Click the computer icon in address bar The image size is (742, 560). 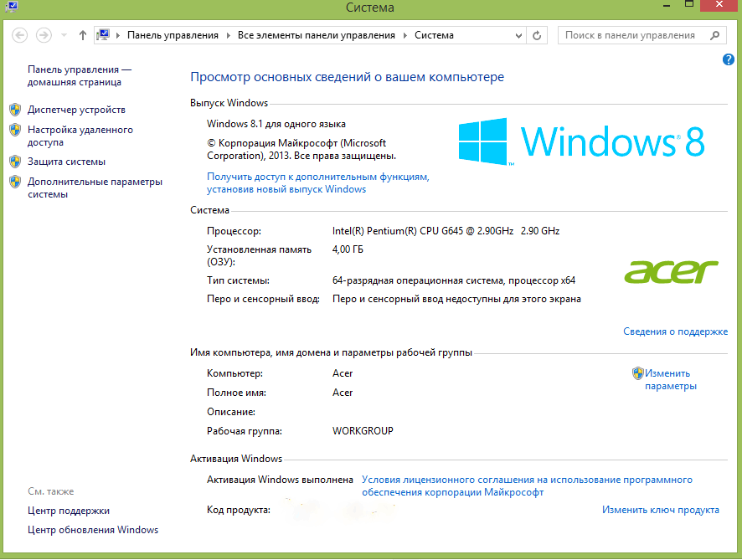pyautogui.click(x=103, y=35)
